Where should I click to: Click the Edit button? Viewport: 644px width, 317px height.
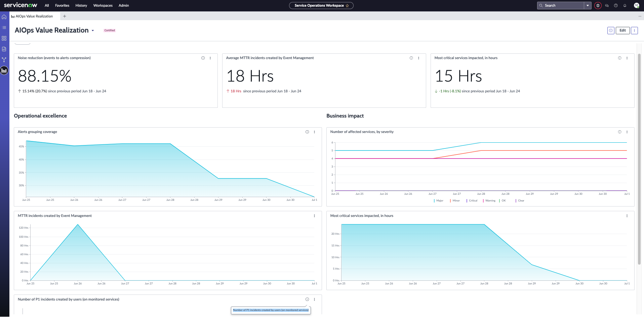[623, 30]
